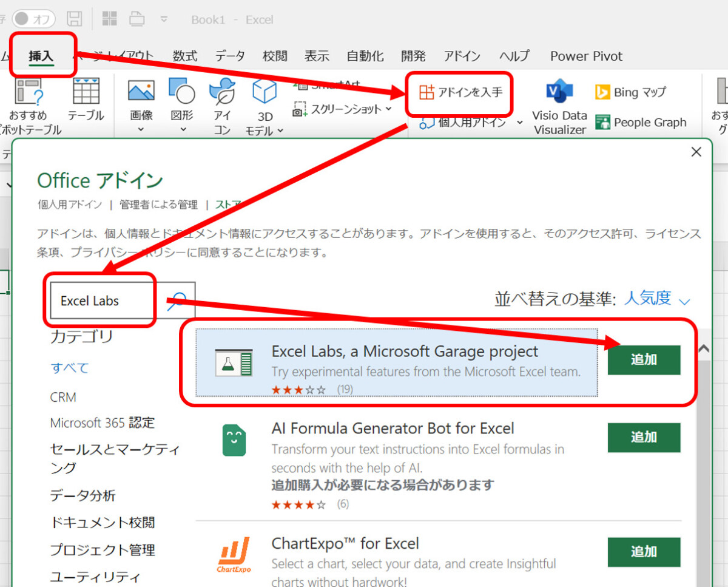Select the すべて category
Viewport: 728px width, 587px height.
pyautogui.click(x=70, y=368)
